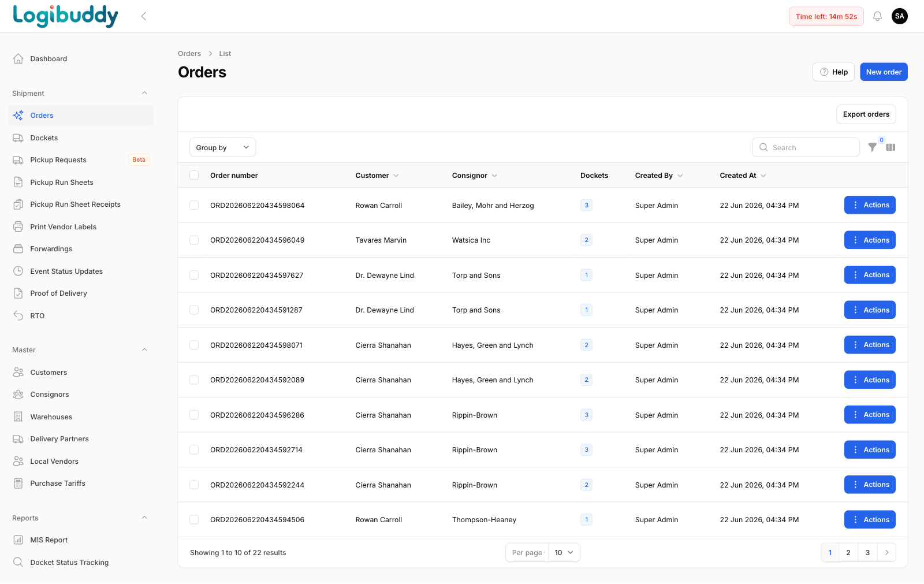Viewport: 924px width, 584px height.
Task: Select order ORD202606220434596049 checkbox
Action: (x=194, y=240)
